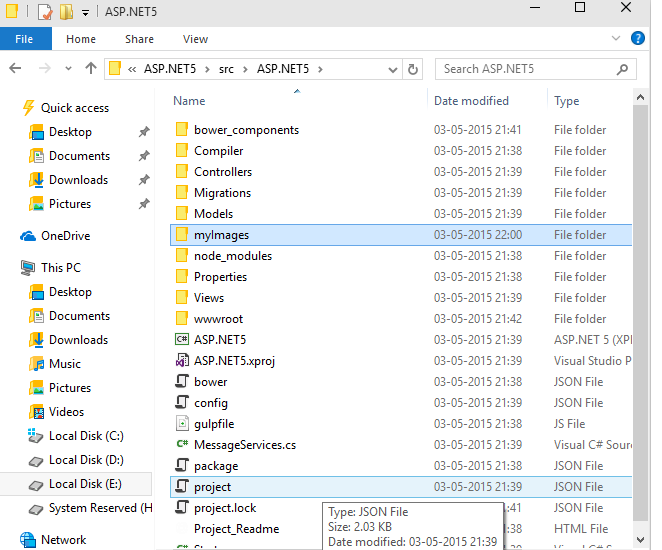Click the New folder quick access toolbar icon

click(66, 11)
